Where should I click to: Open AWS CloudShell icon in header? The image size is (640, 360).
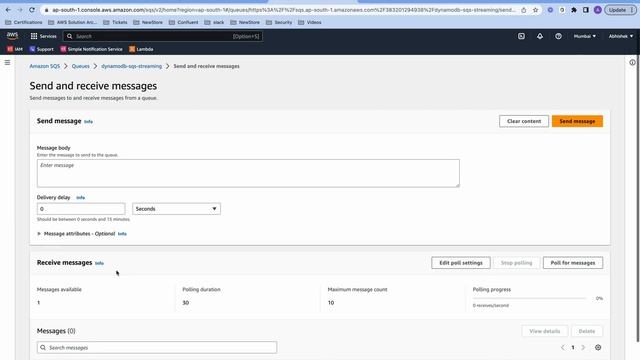521,36
